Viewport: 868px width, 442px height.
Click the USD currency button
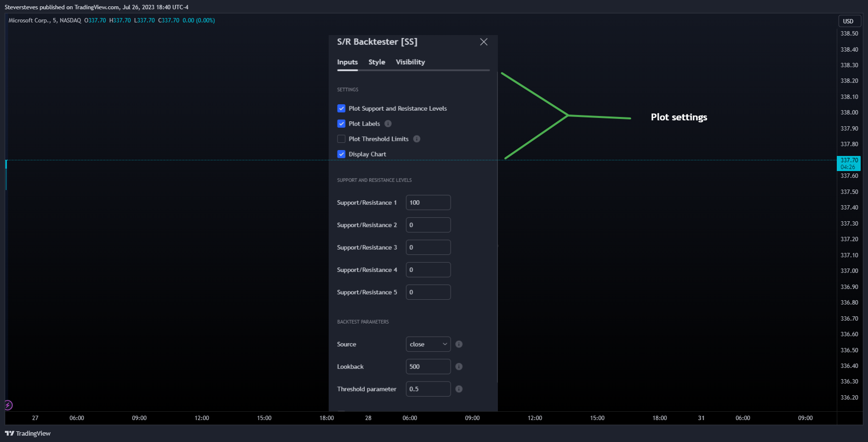[x=849, y=21]
